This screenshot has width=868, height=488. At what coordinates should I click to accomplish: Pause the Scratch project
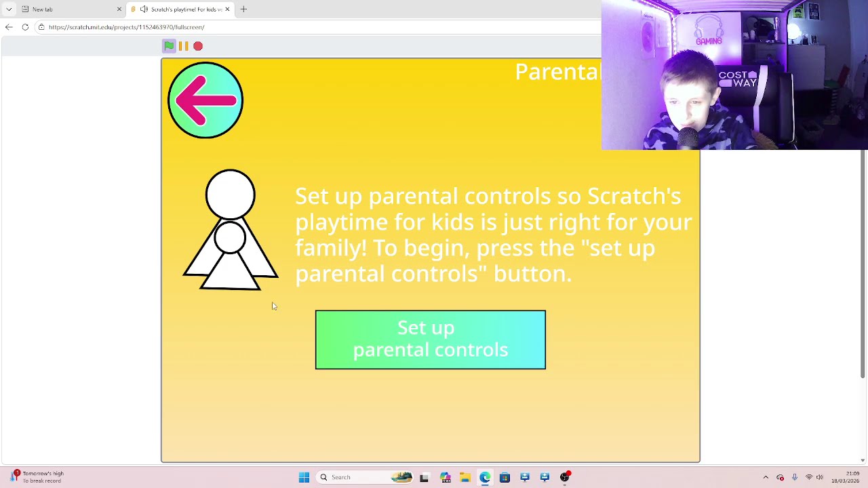[x=184, y=46]
